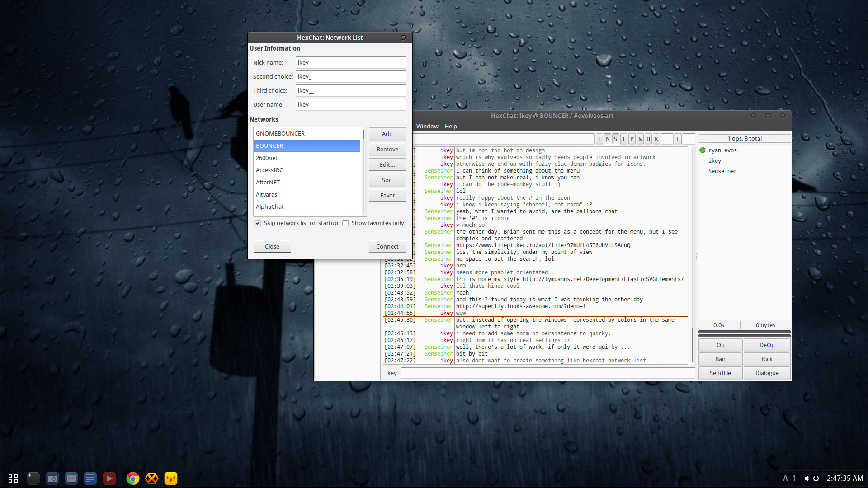Image resolution: width=868 pixels, height=488 pixels.
Task: Mark the network with the Favor button
Action: (x=387, y=195)
